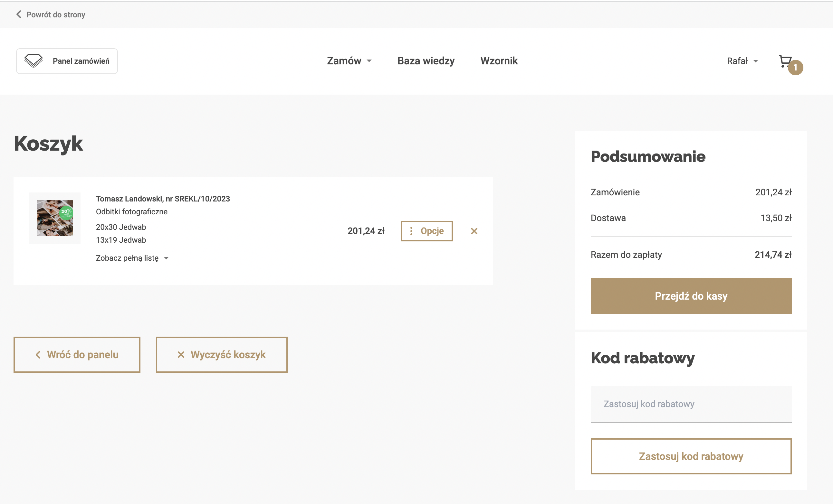This screenshot has height=504, width=833.
Task: Click the stacked layers logo icon
Action: 34,61
